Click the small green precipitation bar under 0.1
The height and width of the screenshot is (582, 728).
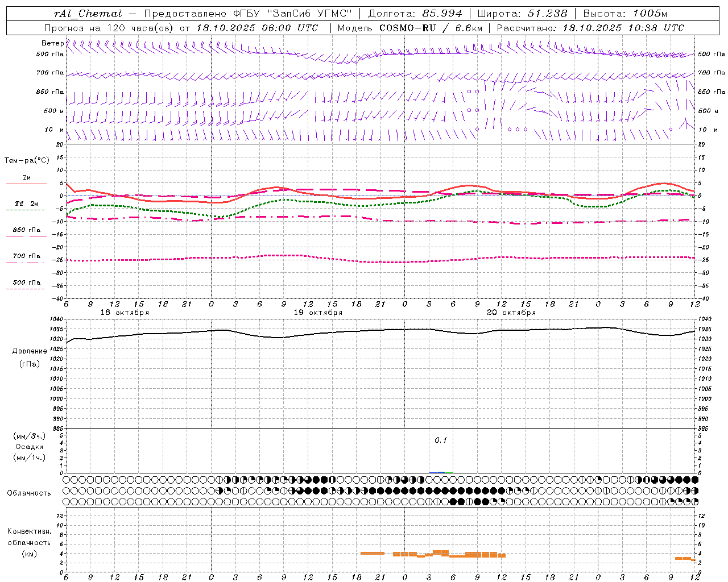point(441,472)
